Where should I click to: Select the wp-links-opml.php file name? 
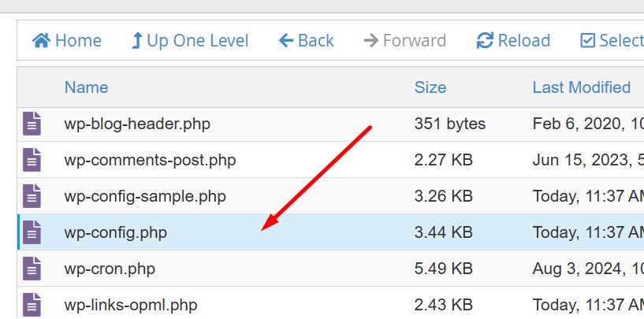click(x=131, y=304)
